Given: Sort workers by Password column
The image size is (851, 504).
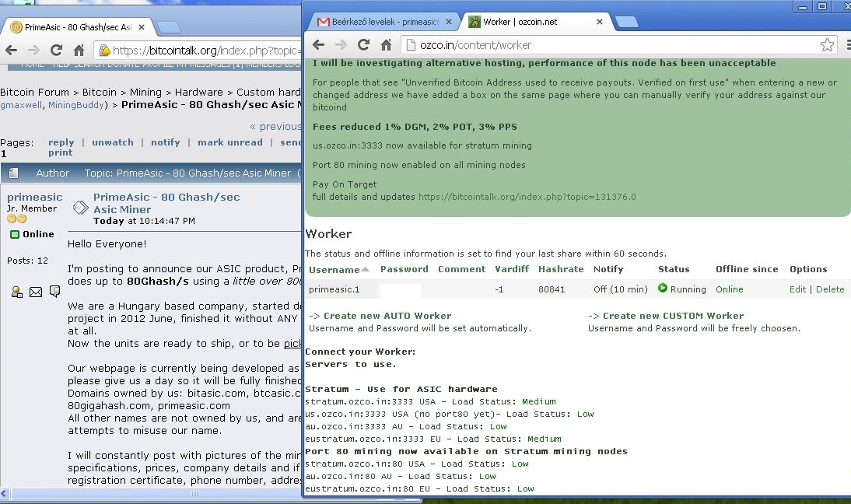Looking at the screenshot, I should (404, 269).
